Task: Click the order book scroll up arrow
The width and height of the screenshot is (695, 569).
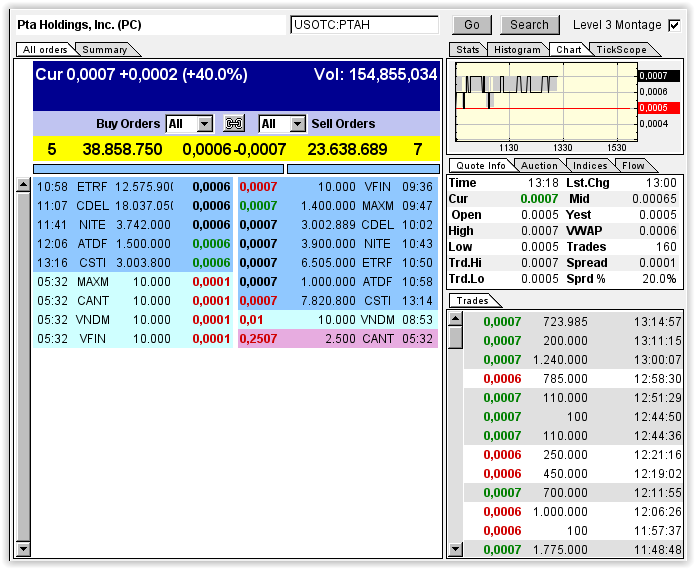Action: pos(23,185)
